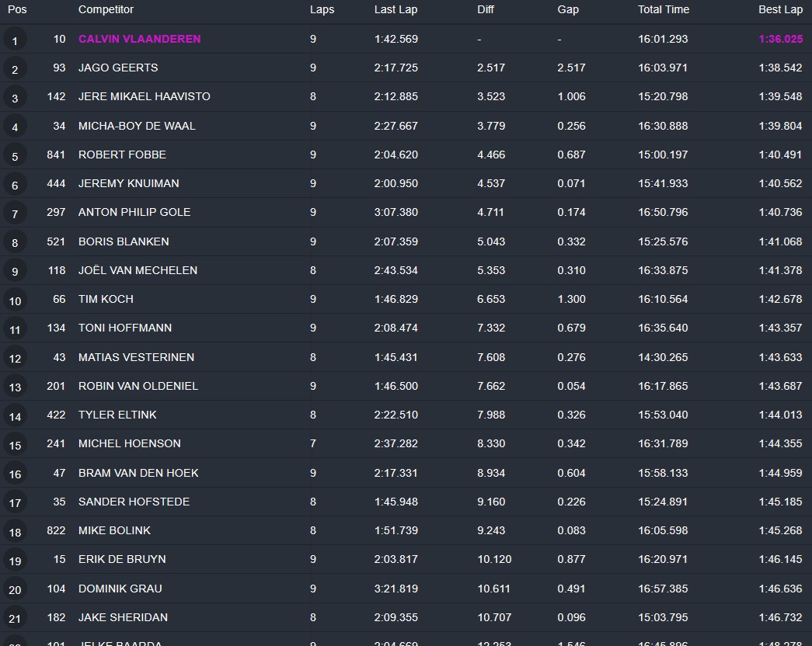Click the Best Lap column header
Image resolution: width=812 pixels, height=646 pixels.
click(x=780, y=9)
